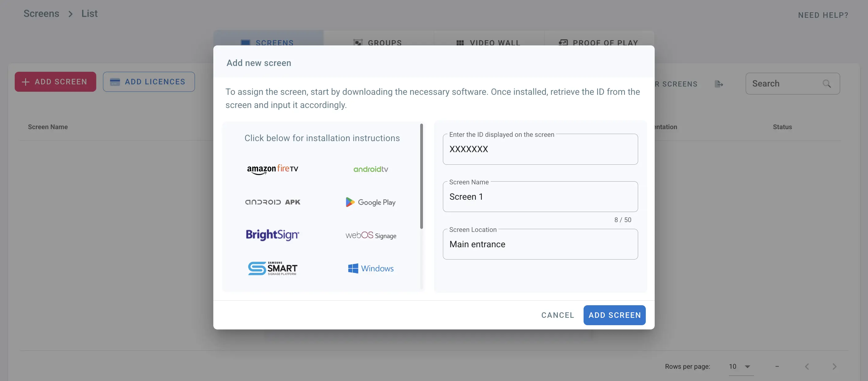Click the installation list scrollbar
This screenshot has width=868, height=381.
pos(421,176)
